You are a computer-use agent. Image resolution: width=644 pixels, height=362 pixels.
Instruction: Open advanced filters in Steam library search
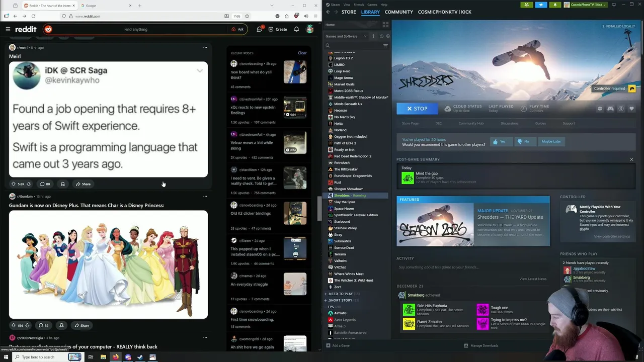[x=385, y=46]
